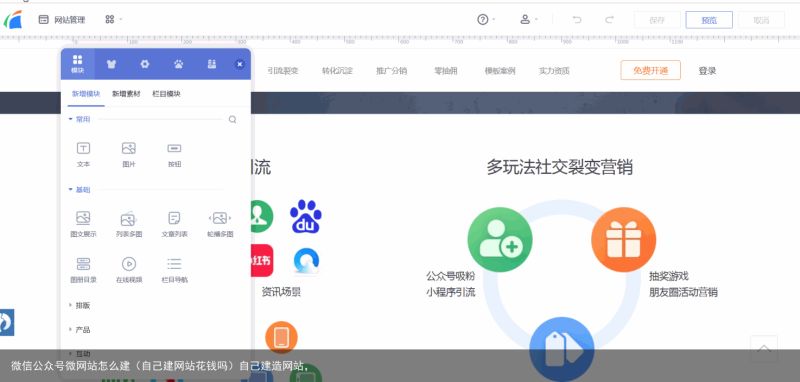Click the undo arrow
The image size is (800, 382).
(x=577, y=20)
